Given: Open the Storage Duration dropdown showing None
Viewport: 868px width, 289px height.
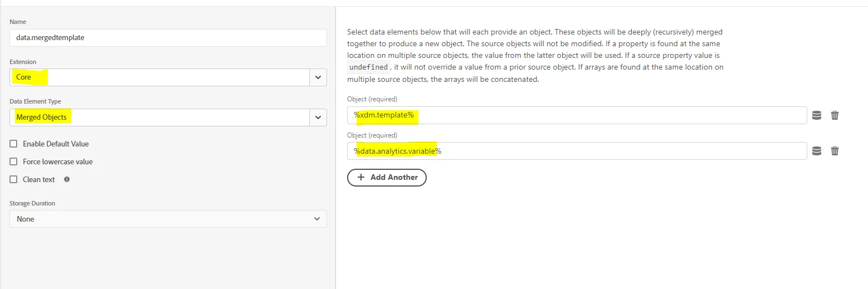Looking at the screenshot, I should tap(168, 219).
